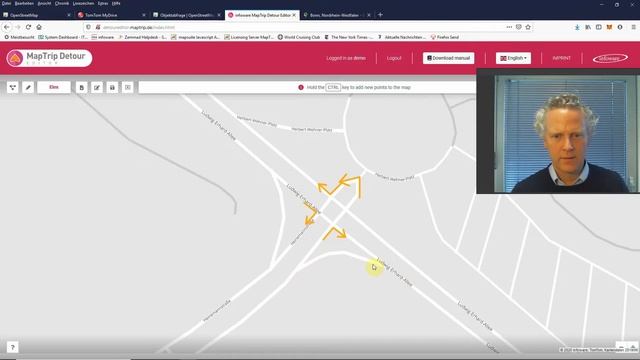Click the browser forward arrow

18,27
